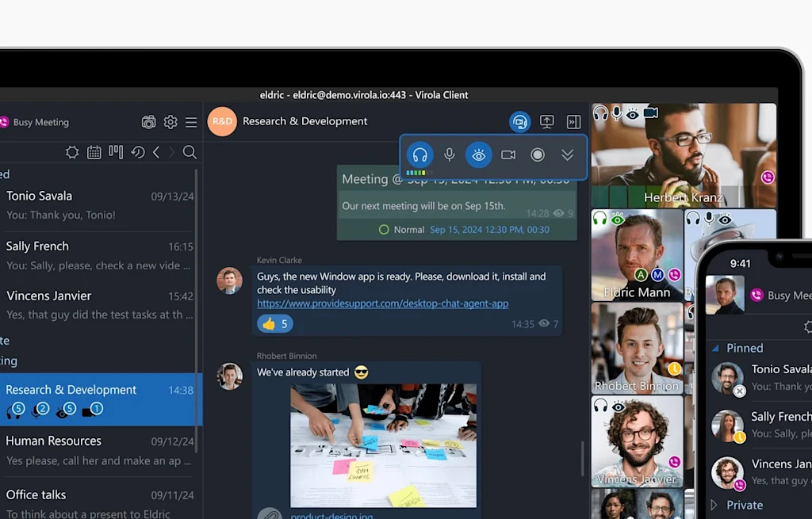Toggle the meeting headset button in chat header
Screen dimensions: 812x519
click(519, 122)
